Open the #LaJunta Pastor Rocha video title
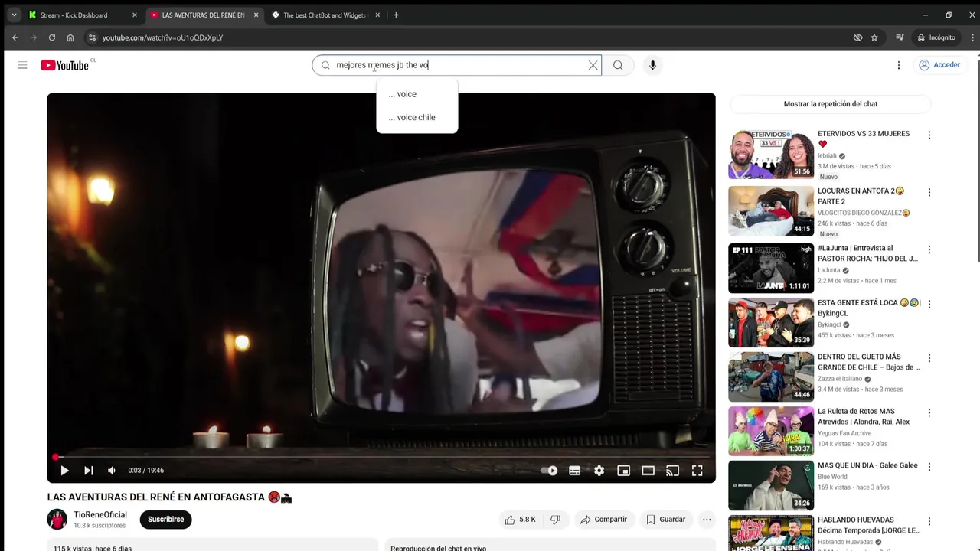 pyautogui.click(x=867, y=253)
